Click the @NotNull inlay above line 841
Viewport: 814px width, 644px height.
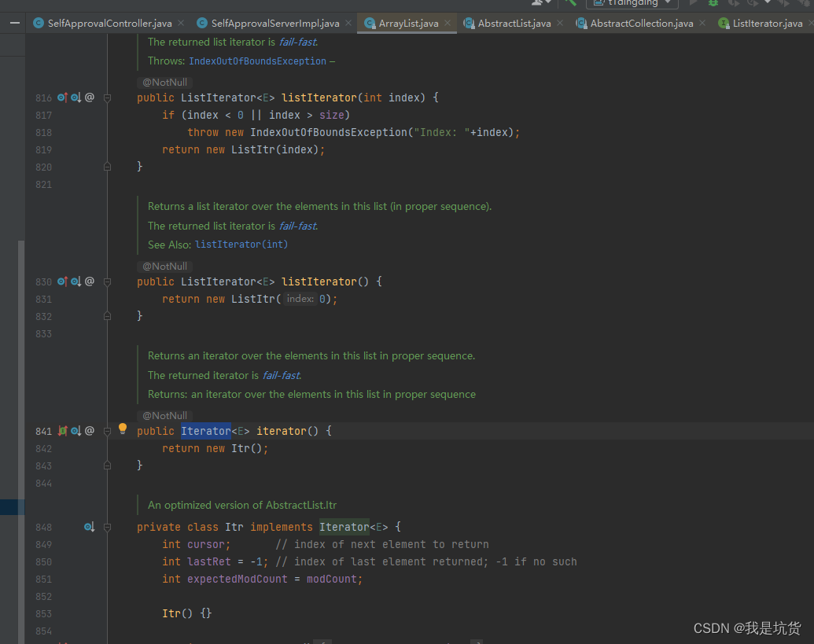coord(164,416)
